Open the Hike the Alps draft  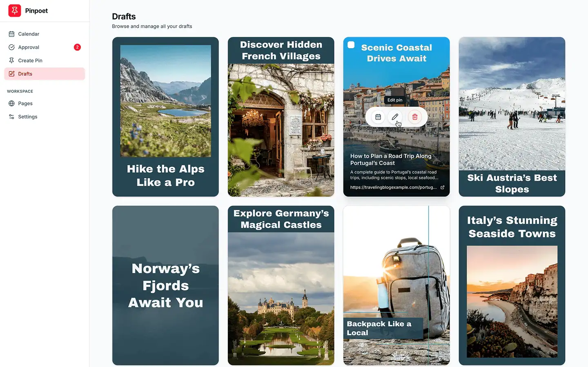(165, 117)
